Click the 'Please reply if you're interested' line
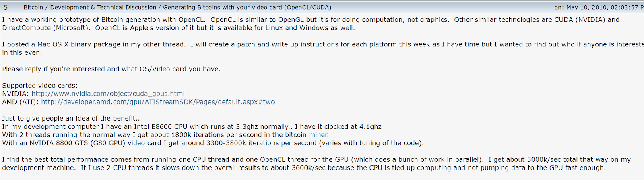Screen dimensions: 644x180 point(111,69)
